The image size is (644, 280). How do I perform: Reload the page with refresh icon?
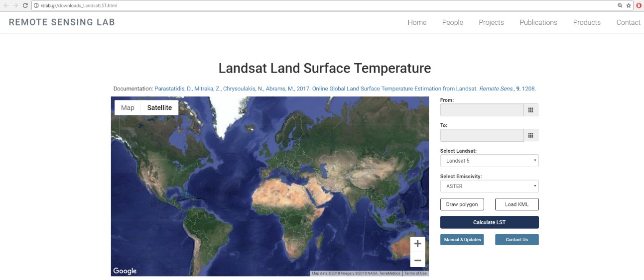tap(25, 5)
